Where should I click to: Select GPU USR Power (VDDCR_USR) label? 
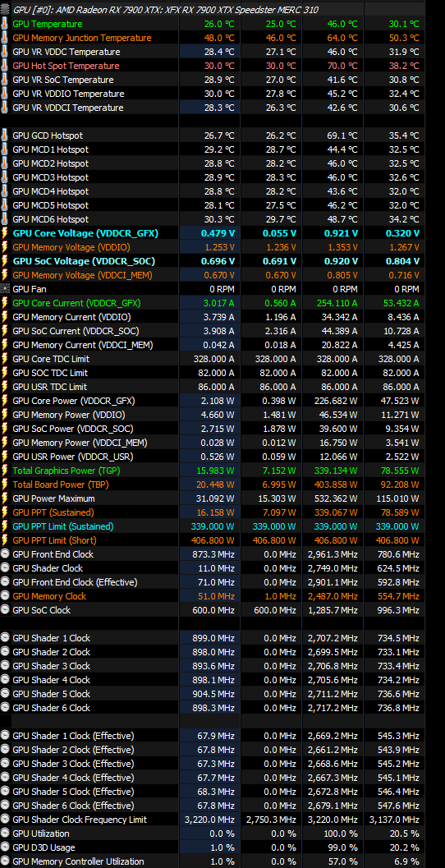(x=73, y=456)
